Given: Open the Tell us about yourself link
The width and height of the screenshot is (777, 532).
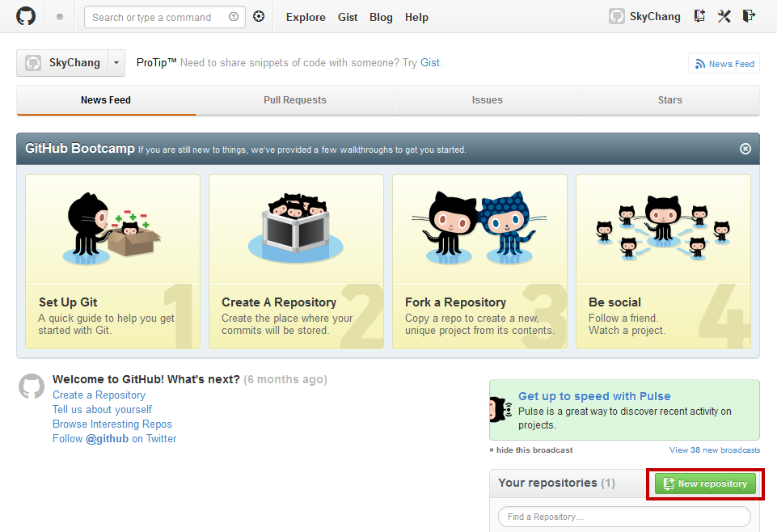Looking at the screenshot, I should pos(102,410).
